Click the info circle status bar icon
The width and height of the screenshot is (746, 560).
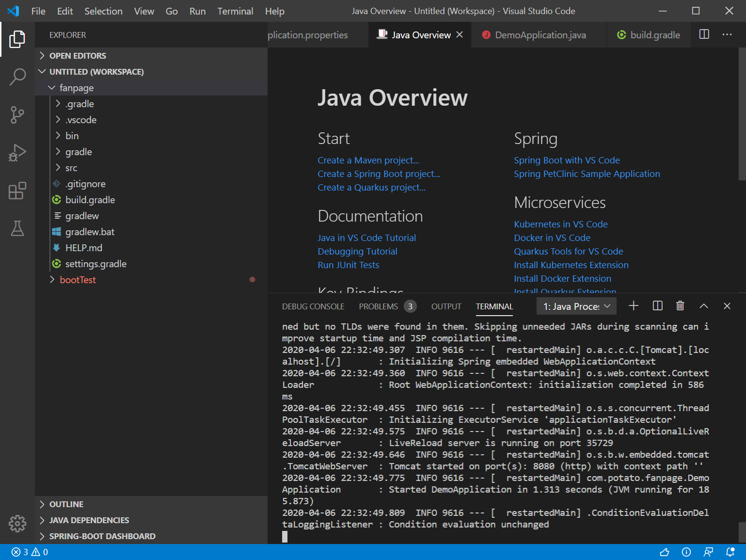[x=686, y=552]
